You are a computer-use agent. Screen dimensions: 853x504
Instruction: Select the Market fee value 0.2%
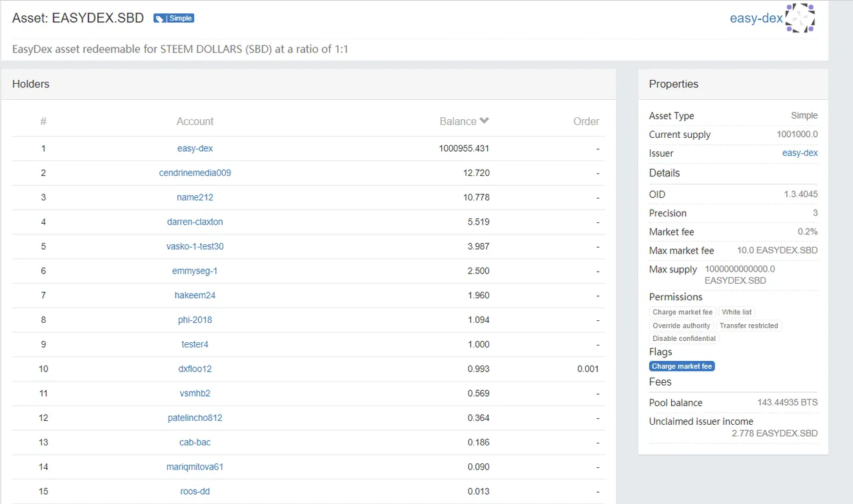(x=808, y=232)
